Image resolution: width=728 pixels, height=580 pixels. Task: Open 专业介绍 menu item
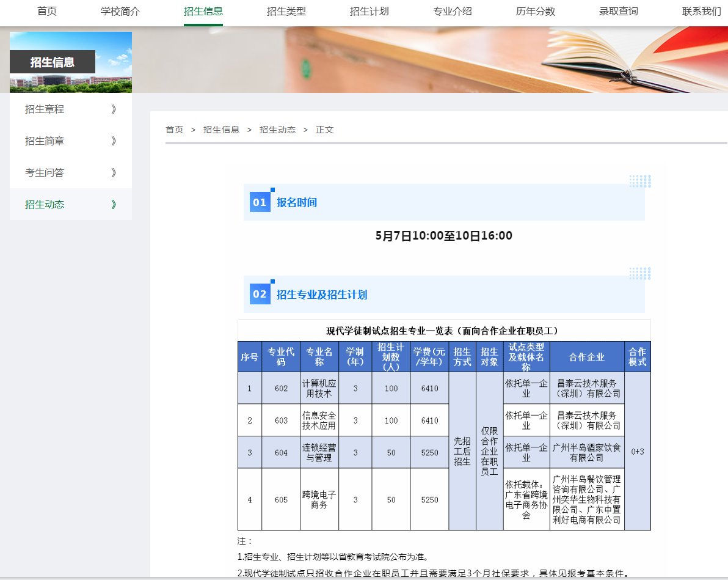click(x=452, y=12)
